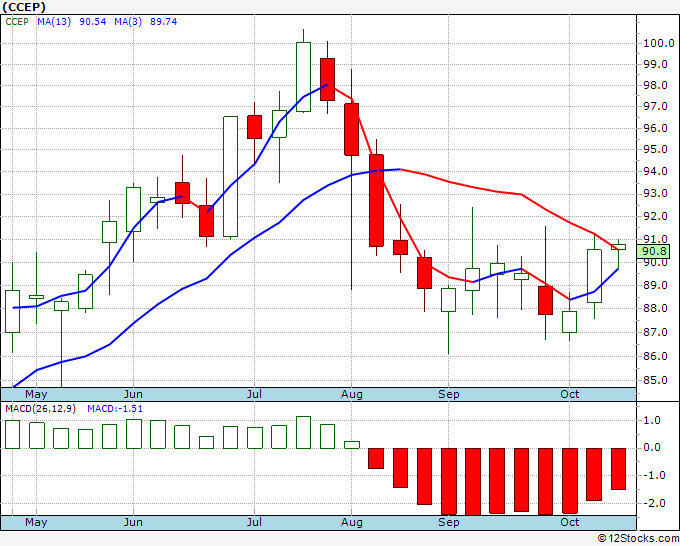Click the 0.0 MACD axis label
This screenshot has height=546, width=680.
tap(652, 448)
